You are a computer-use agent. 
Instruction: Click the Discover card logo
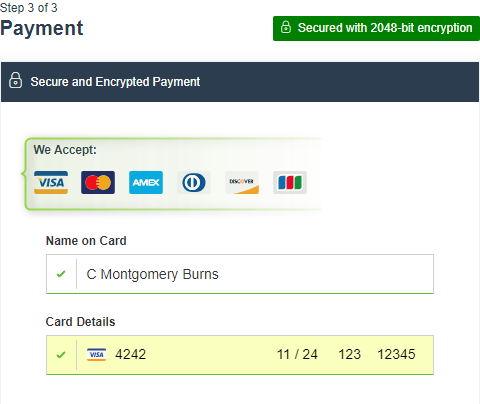tap(242, 182)
